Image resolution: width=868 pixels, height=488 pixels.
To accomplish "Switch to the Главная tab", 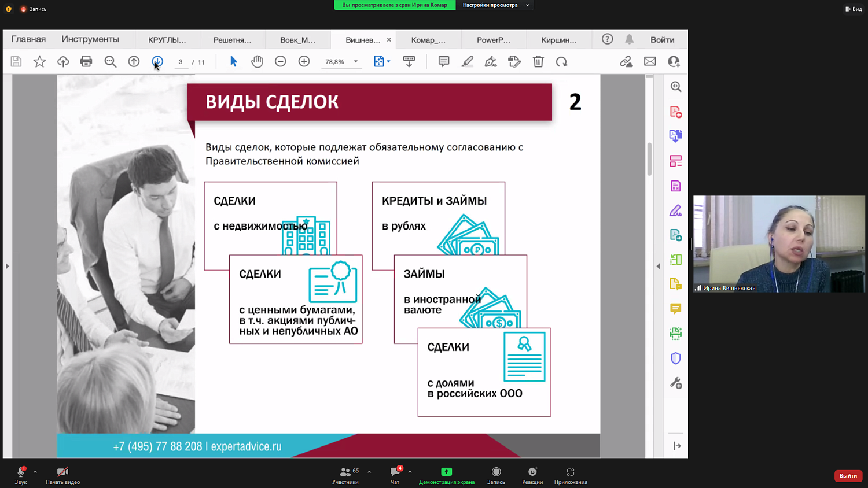I will (x=27, y=39).
